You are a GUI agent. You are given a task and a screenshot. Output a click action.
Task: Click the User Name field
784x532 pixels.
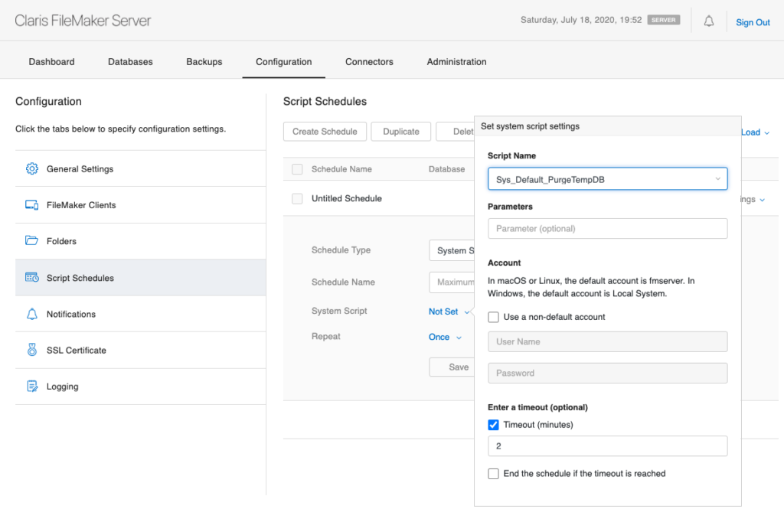[x=607, y=341]
